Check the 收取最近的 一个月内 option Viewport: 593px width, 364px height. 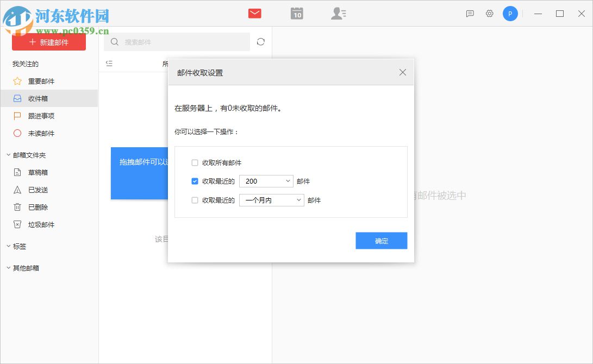click(193, 200)
